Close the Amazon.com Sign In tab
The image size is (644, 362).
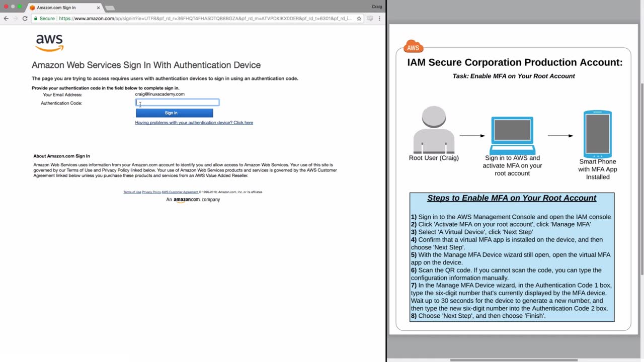click(98, 8)
